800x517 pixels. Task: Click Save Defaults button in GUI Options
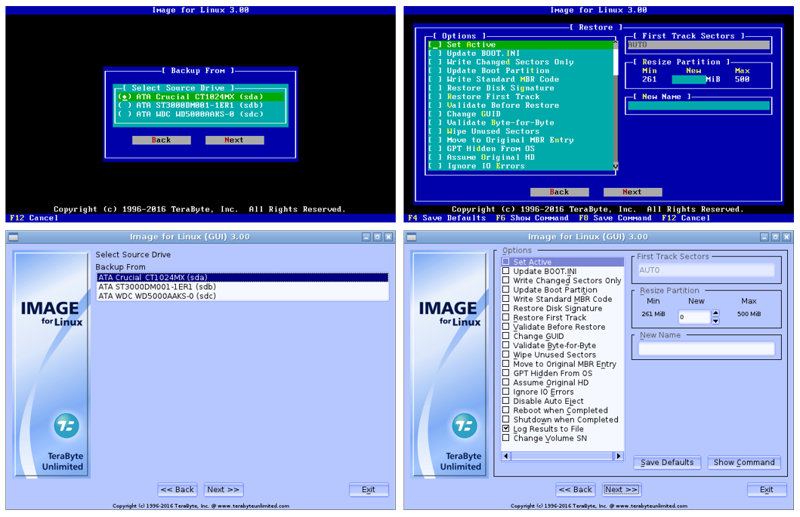(667, 462)
